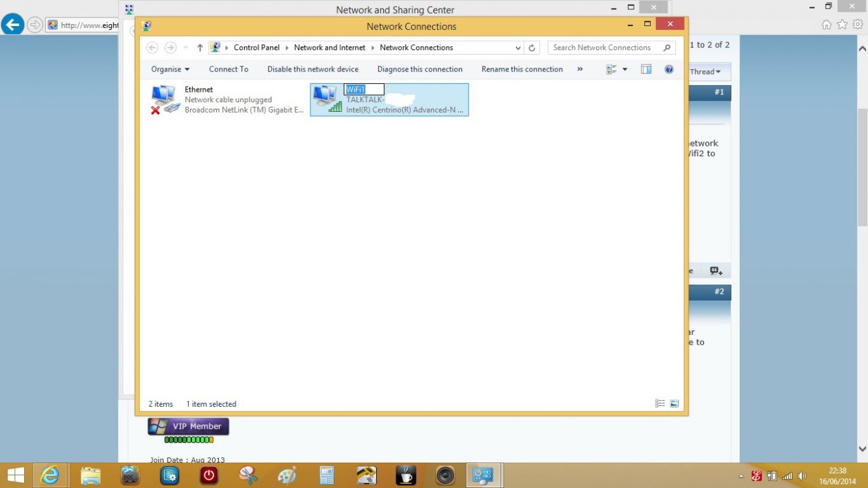The image size is (868, 488).
Task: Open the Organise dropdown menu
Action: point(170,69)
